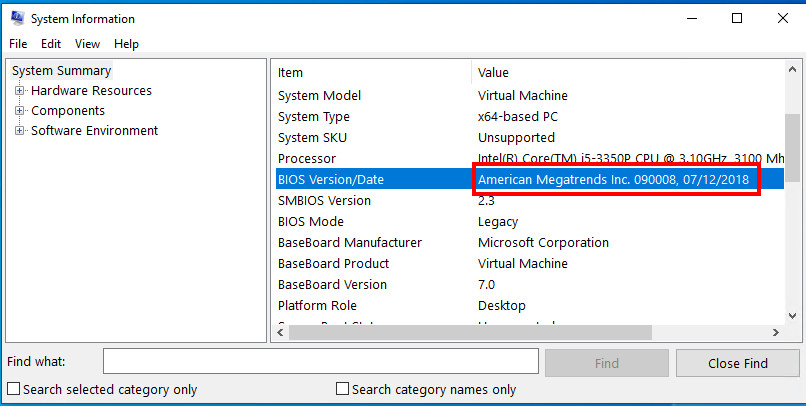Open the Help menu
Image resolution: width=806 pixels, height=406 pixels.
coord(126,44)
